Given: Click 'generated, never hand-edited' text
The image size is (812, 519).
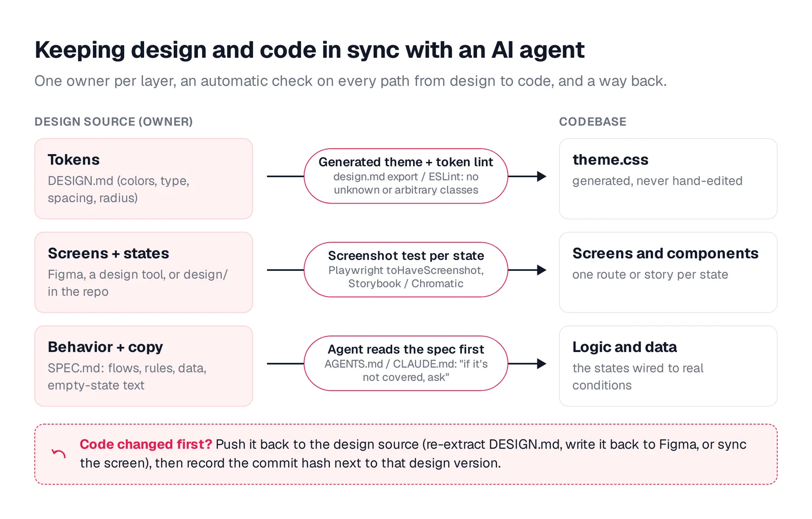Looking at the screenshot, I should click(x=657, y=181).
